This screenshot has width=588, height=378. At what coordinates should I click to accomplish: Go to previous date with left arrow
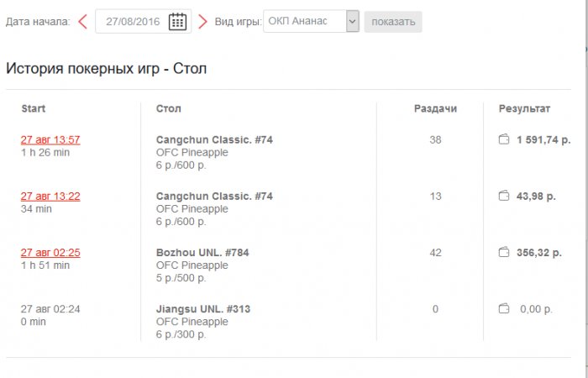click(82, 22)
